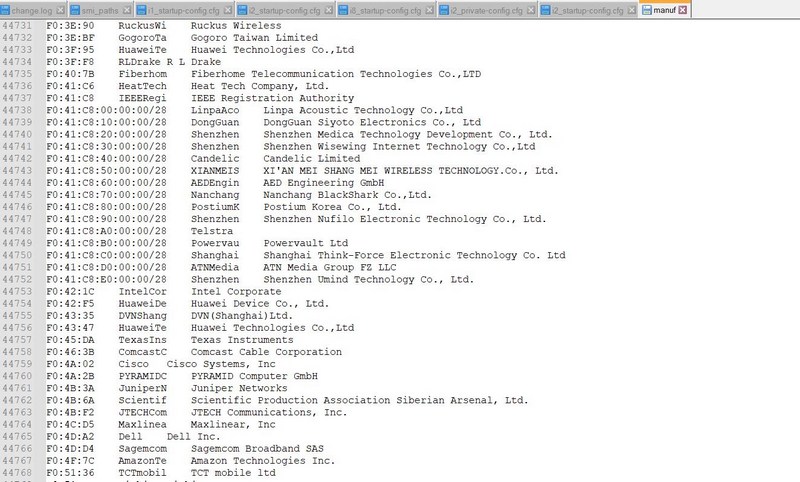Click the disk icon on manuf tab

click(x=647, y=10)
